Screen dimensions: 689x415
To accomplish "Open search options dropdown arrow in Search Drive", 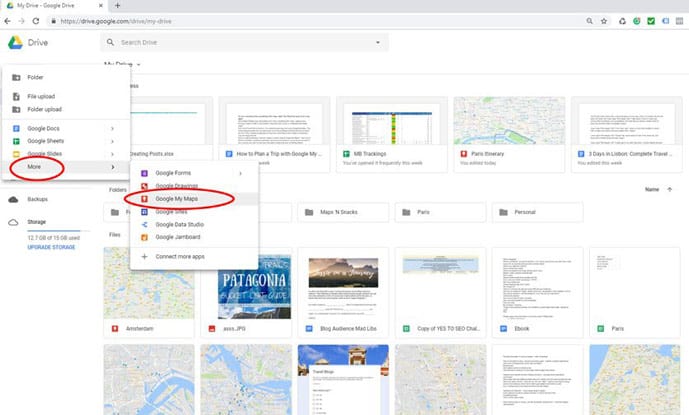I will coord(377,43).
